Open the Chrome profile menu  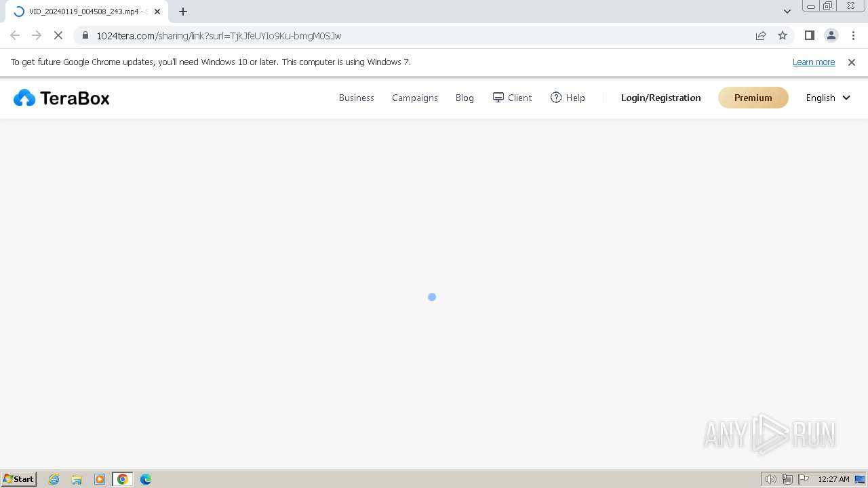point(831,35)
